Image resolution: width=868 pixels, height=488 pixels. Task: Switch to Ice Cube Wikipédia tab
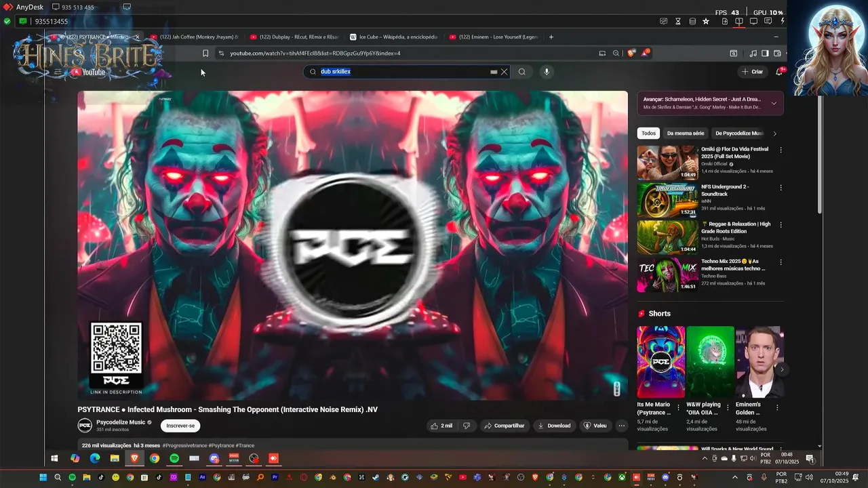click(x=393, y=37)
